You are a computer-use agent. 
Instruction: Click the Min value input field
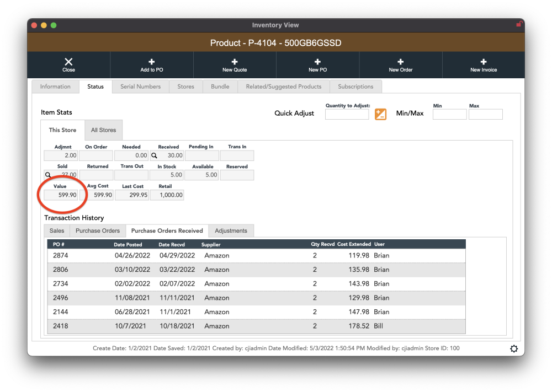click(x=449, y=114)
